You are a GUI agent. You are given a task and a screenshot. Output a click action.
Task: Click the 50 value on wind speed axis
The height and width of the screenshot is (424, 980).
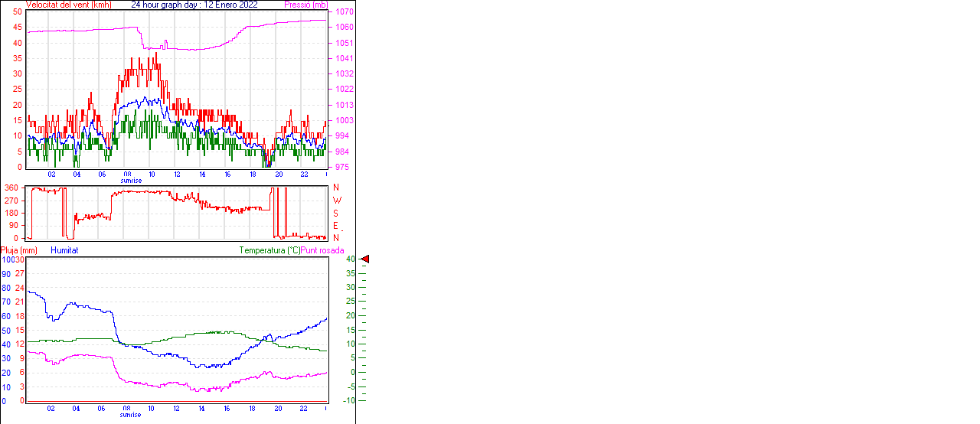click(x=18, y=12)
